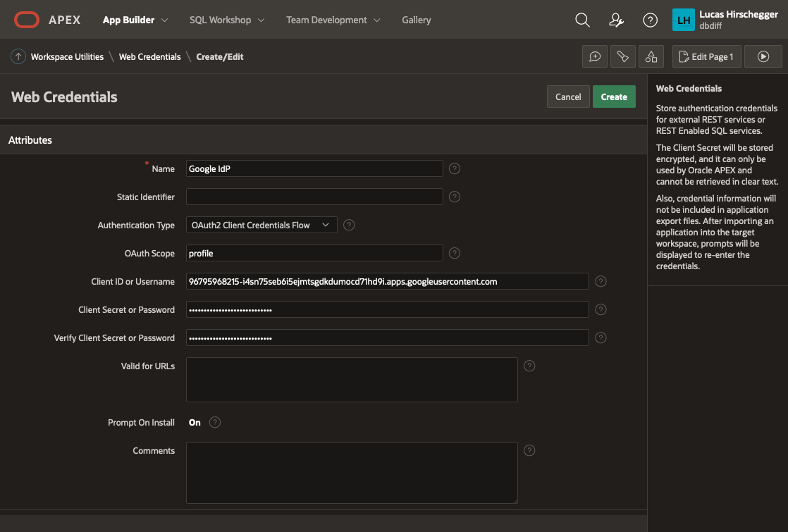Expand the Team Development menu
Viewport: 788px width, 532px height.
(x=333, y=20)
